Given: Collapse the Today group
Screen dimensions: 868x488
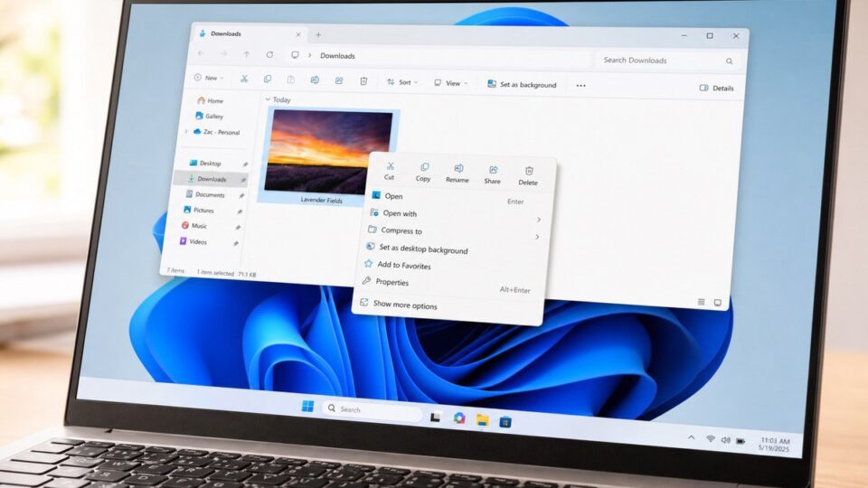Looking at the screenshot, I should 268,99.
